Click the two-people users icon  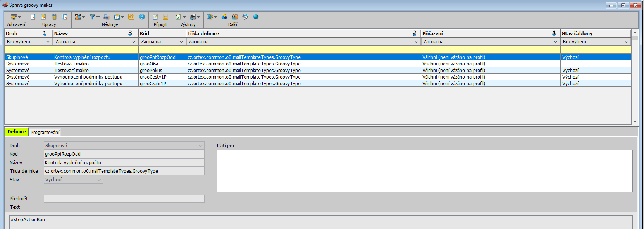tap(235, 17)
